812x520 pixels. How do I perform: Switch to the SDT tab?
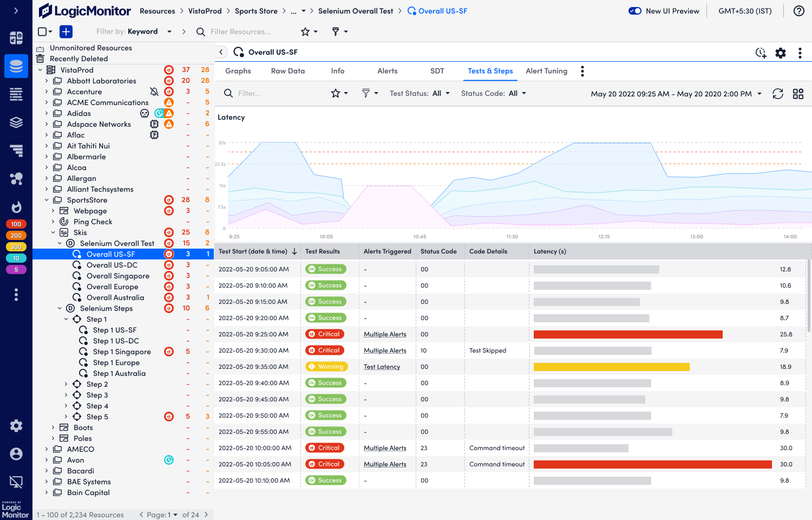(437, 71)
